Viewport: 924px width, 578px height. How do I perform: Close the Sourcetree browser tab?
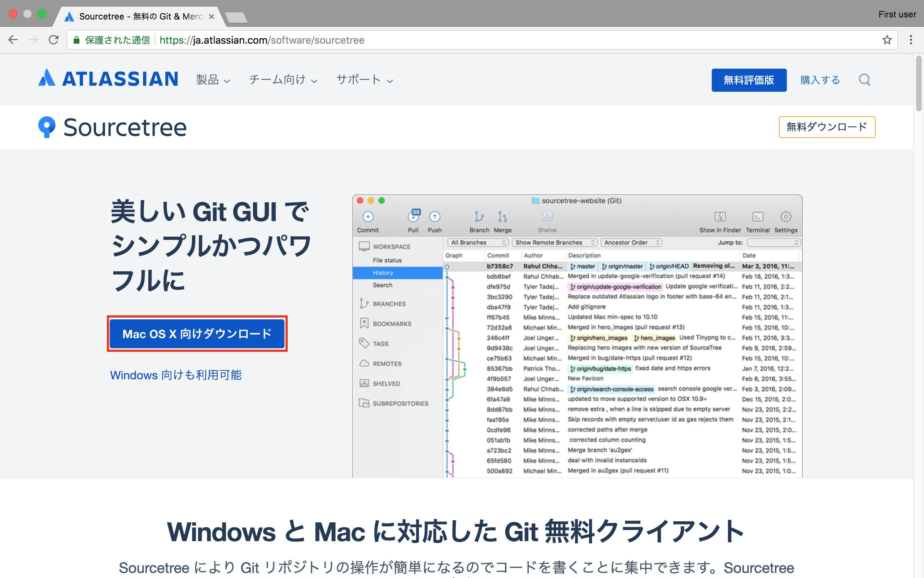click(212, 17)
